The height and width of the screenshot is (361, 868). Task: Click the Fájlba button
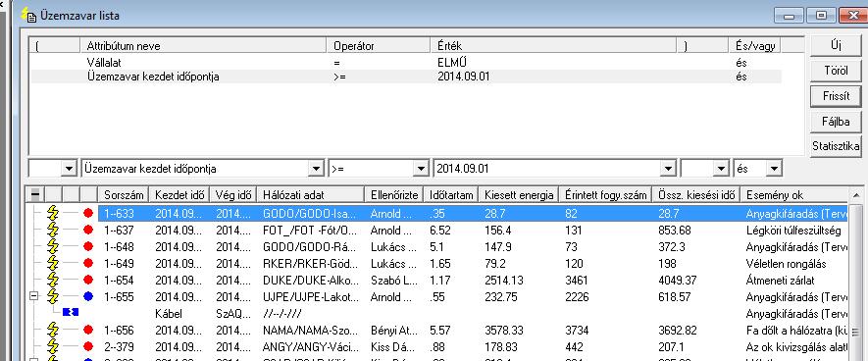836,122
